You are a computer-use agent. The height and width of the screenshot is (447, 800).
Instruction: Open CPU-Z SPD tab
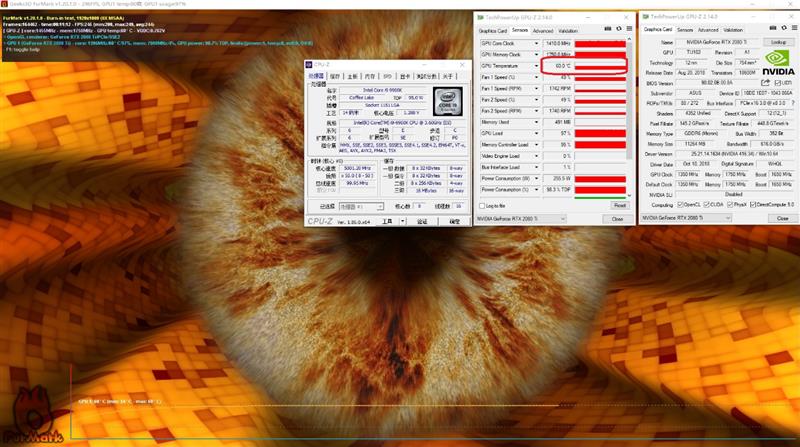coord(387,76)
